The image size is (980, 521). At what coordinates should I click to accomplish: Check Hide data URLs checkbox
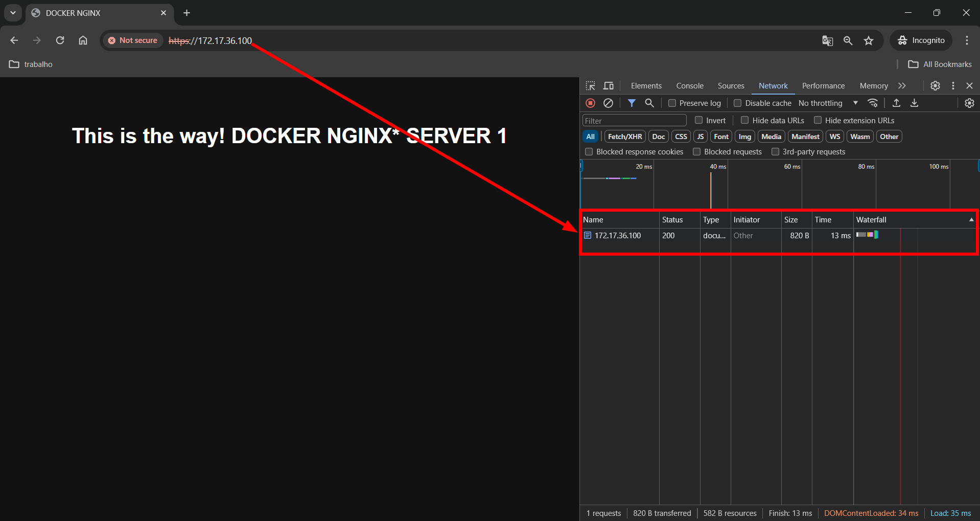pos(745,120)
